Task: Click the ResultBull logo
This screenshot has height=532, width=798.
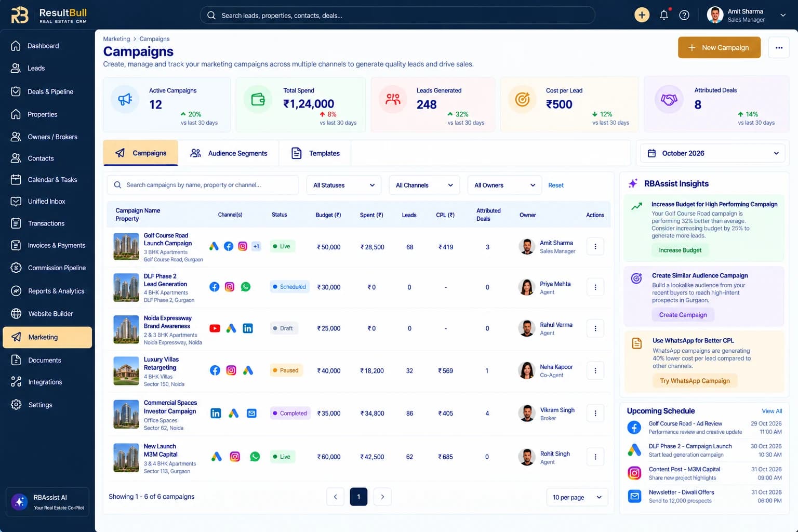Action: click(x=49, y=15)
